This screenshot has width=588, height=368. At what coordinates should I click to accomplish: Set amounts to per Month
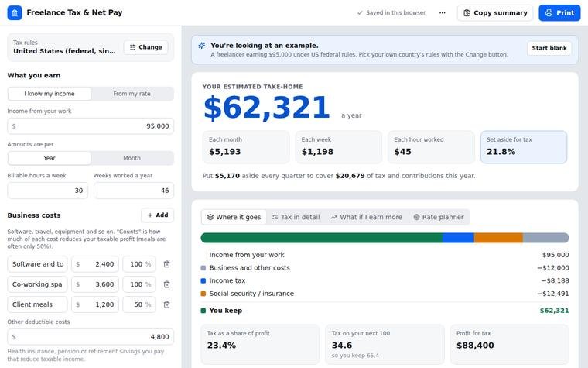click(x=132, y=158)
